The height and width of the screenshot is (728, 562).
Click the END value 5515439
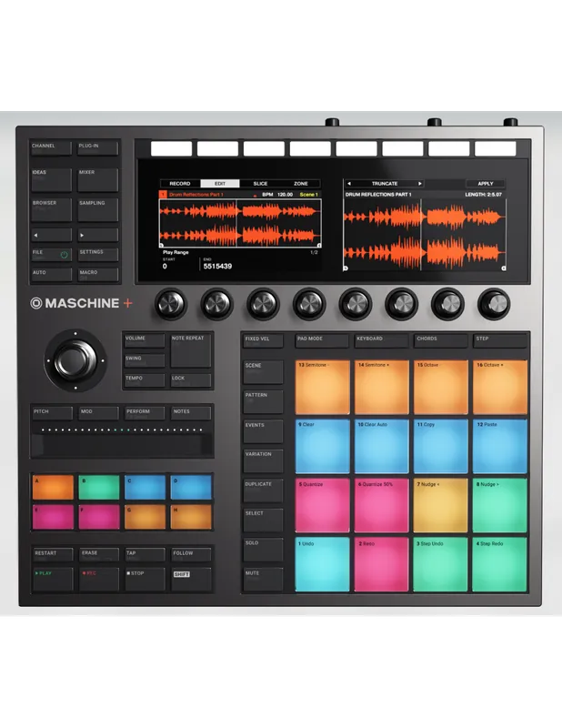217,266
